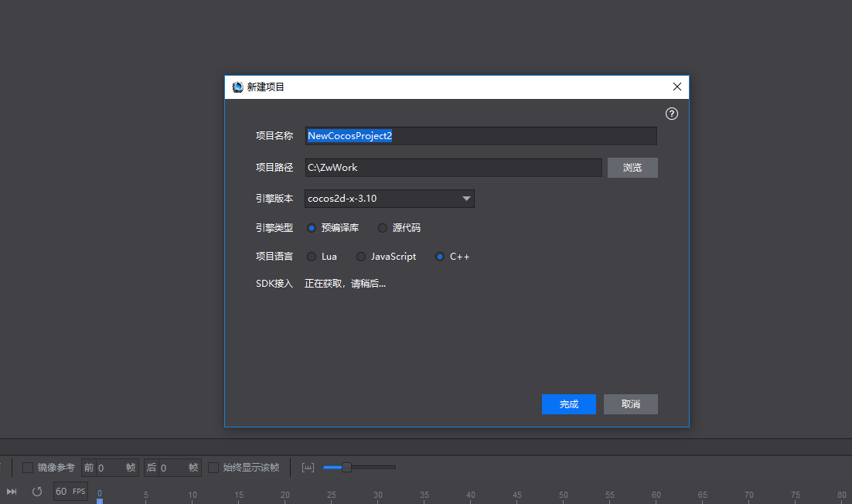Click the 项目路径 C:\ZwWork field
The height and width of the screenshot is (504, 852).
453,168
